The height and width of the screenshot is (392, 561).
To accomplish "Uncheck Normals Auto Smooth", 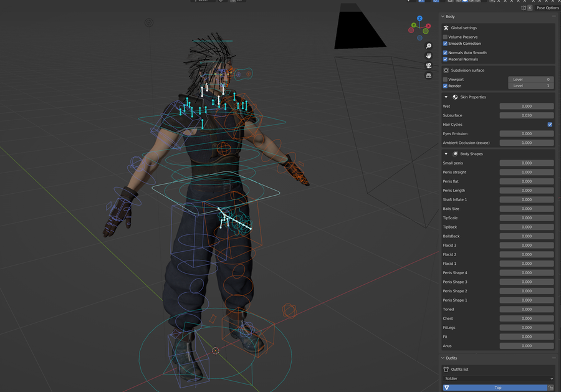I will [445, 52].
